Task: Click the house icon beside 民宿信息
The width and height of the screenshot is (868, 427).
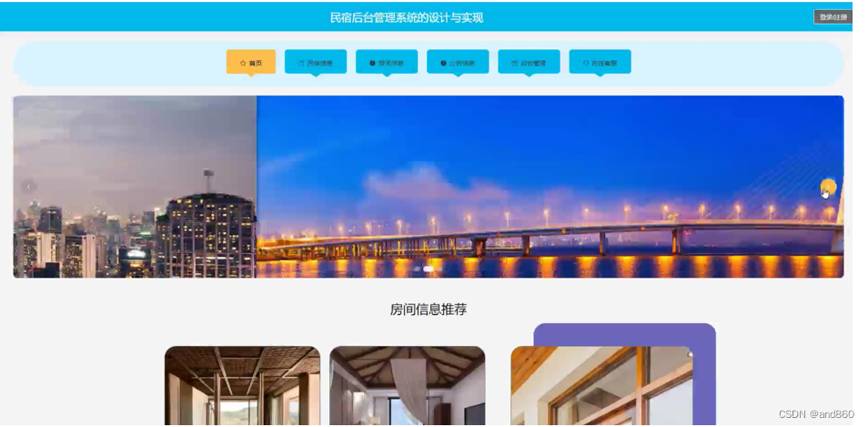Action: coord(301,63)
